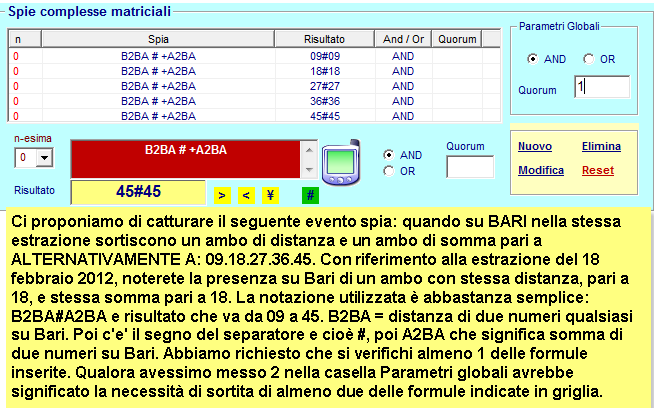Image resolution: width=654 pixels, height=408 pixels.
Task: Select the row with result 36#36
Action: [x=254, y=101]
